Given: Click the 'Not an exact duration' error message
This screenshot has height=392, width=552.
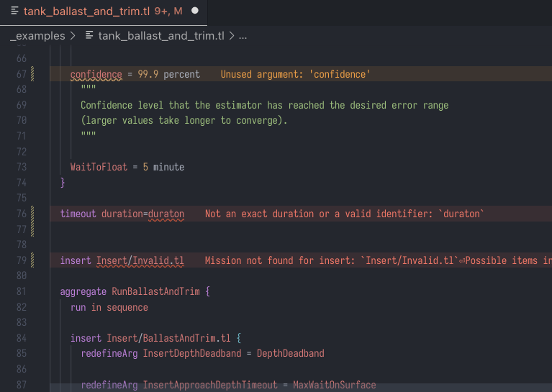Looking at the screenshot, I should pyautogui.click(x=345, y=214).
